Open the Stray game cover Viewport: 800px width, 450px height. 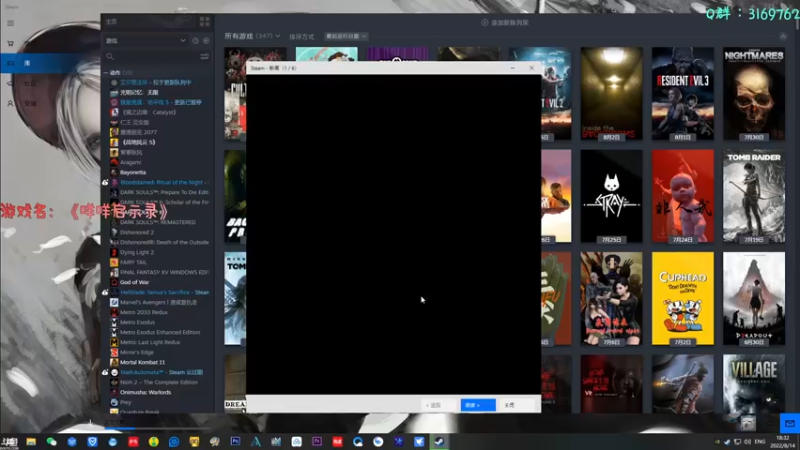tap(611, 196)
